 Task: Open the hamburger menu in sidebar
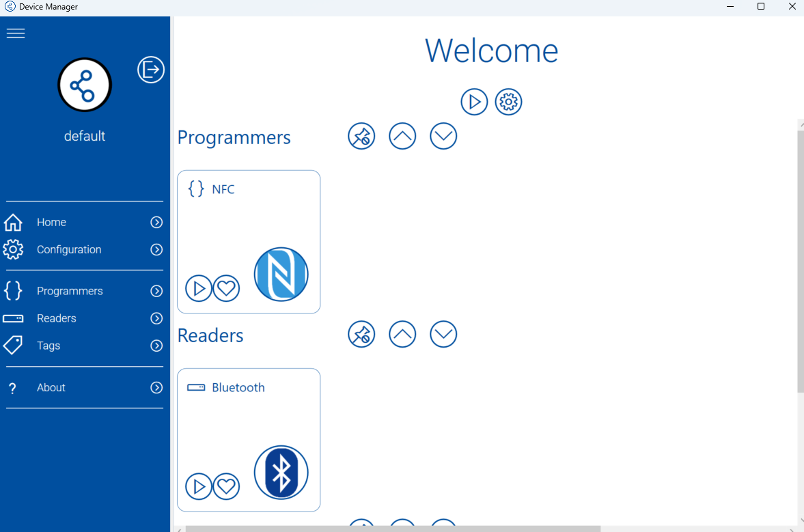tap(16, 33)
